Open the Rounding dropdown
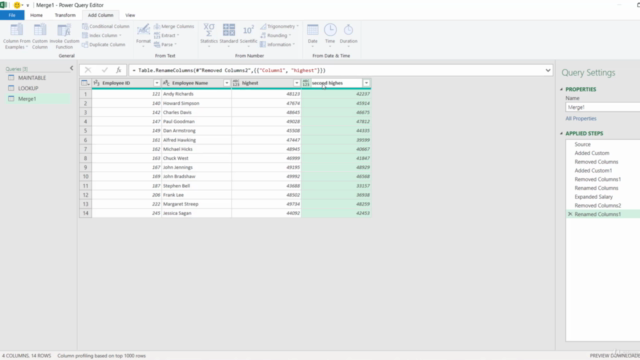This screenshot has width=640, height=360. [x=276, y=36]
